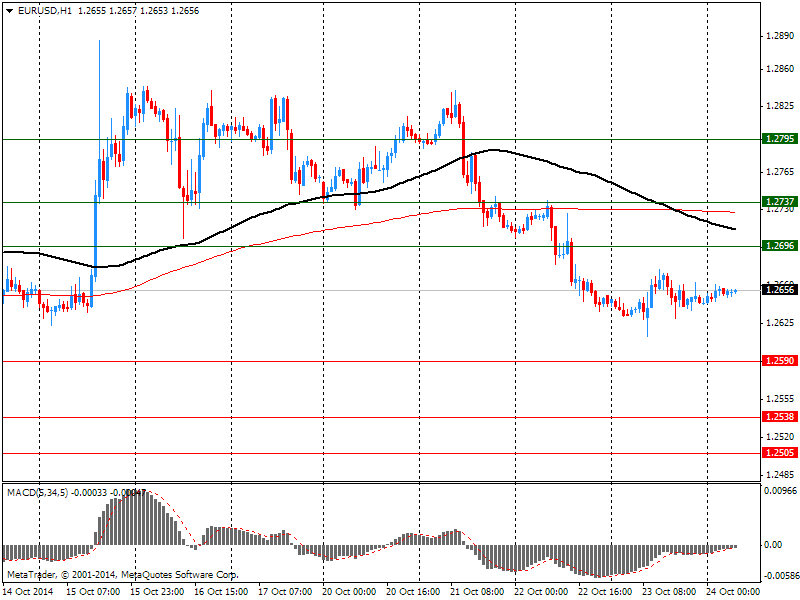Viewport: 800px width, 600px height.
Task: Click the MACD -0.00586 scale value
Action: (x=780, y=577)
